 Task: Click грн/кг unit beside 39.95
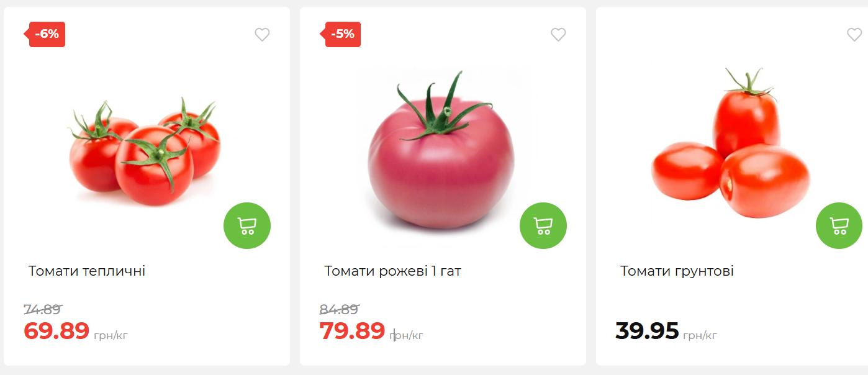pyautogui.click(x=700, y=336)
